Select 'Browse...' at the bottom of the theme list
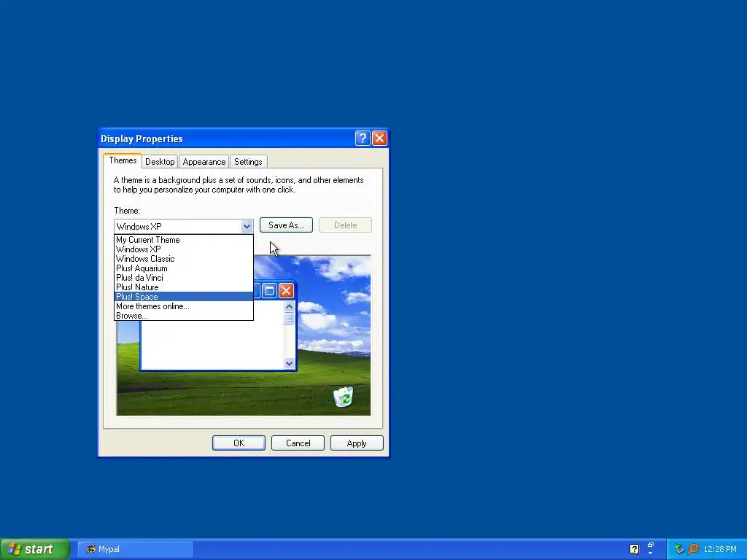 tap(183, 316)
